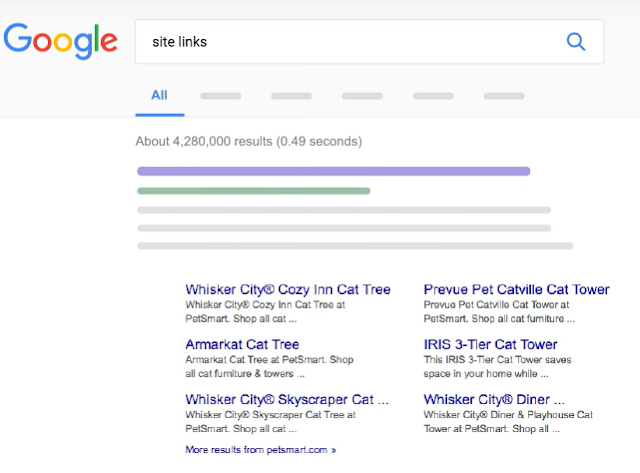Image resolution: width=640 pixels, height=473 pixels.
Task: Click the 'About 4,280,000 results' stats text
Action: pos(249,141)
